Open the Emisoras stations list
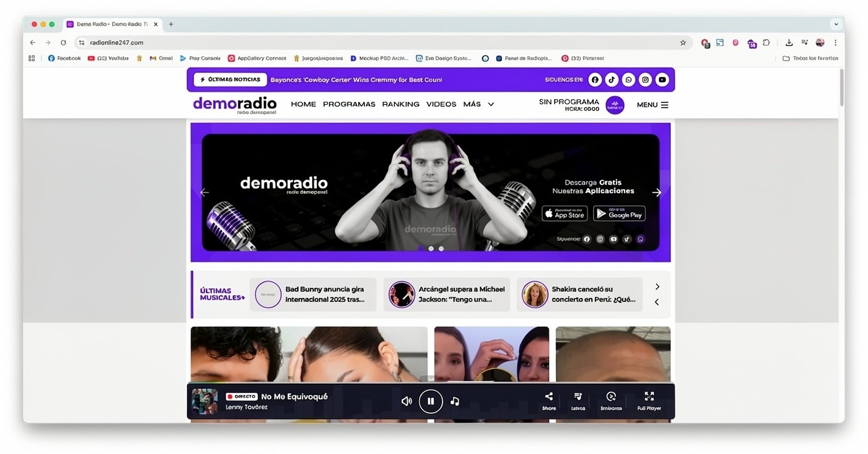 pos(611,401)
